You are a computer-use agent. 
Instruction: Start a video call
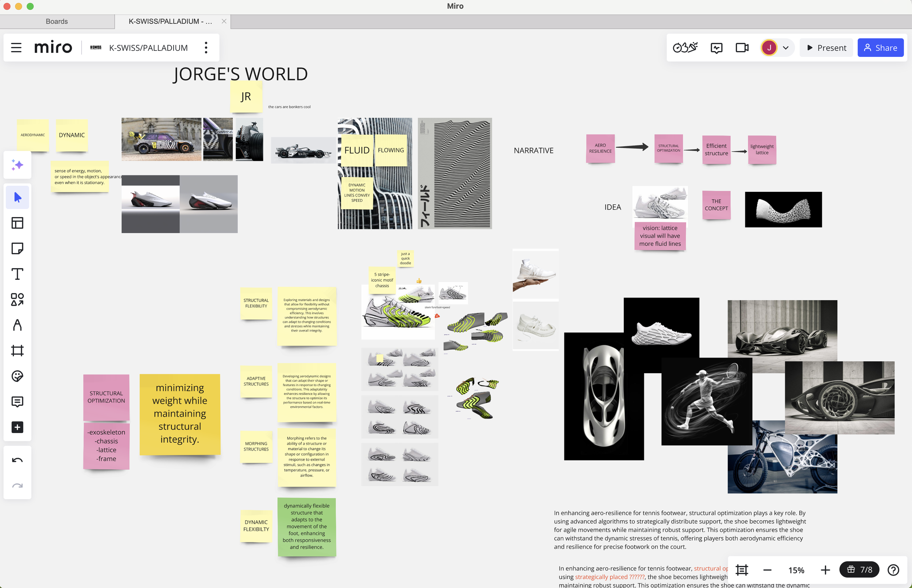[x=742, y=48]
